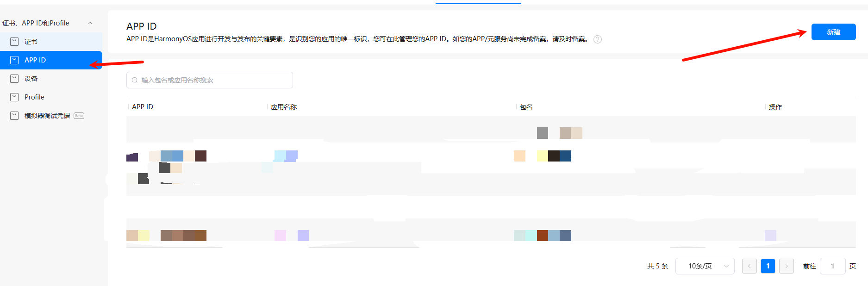Viewport: 868px width, 286px height.
Task: Click the APP ID sidebar item icon
Action: pyautogui.click(x=14, y=60)
